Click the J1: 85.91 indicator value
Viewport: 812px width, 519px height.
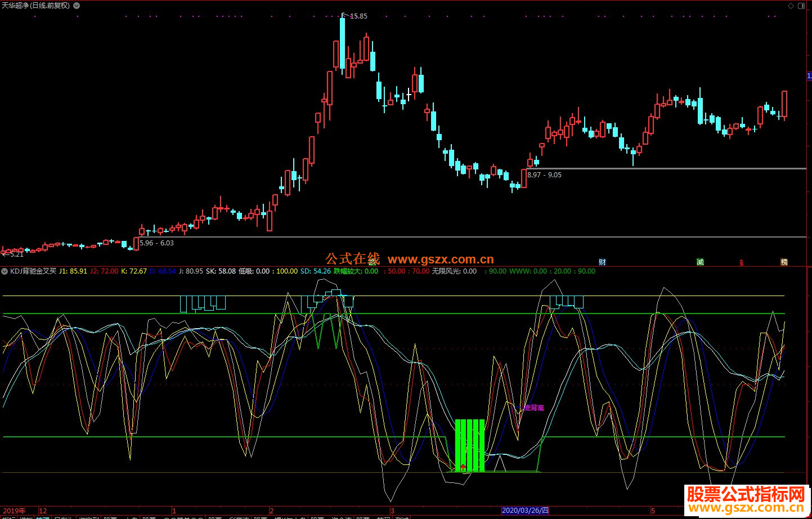[73, 271]
